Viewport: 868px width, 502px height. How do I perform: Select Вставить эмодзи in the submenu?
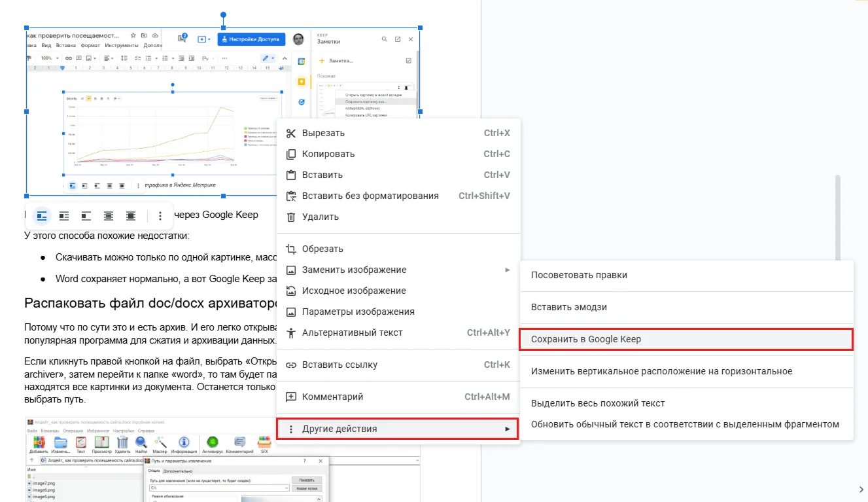pyautogui.click(x=687, y=307)
